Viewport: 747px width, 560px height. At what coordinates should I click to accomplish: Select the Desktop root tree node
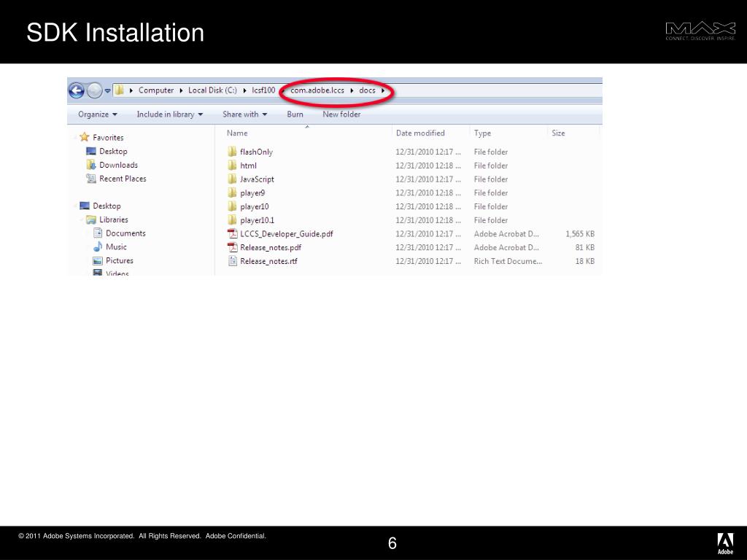pos(107,206)
